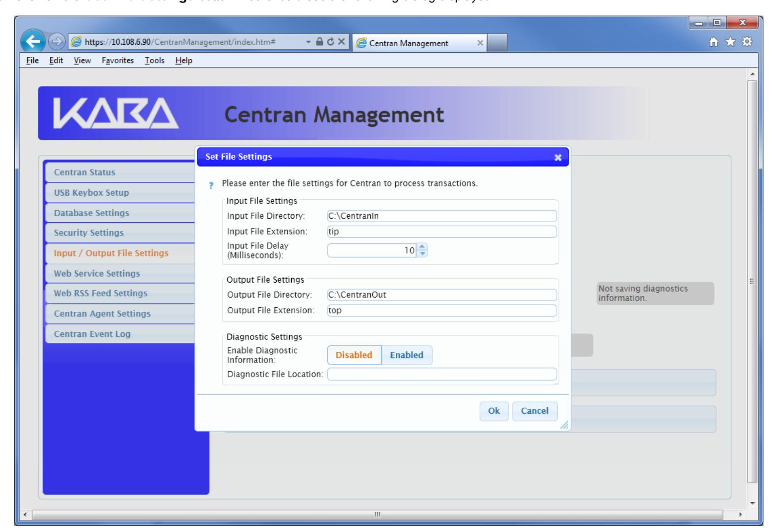
Task: Open the File menu
Action: point(32,60)
